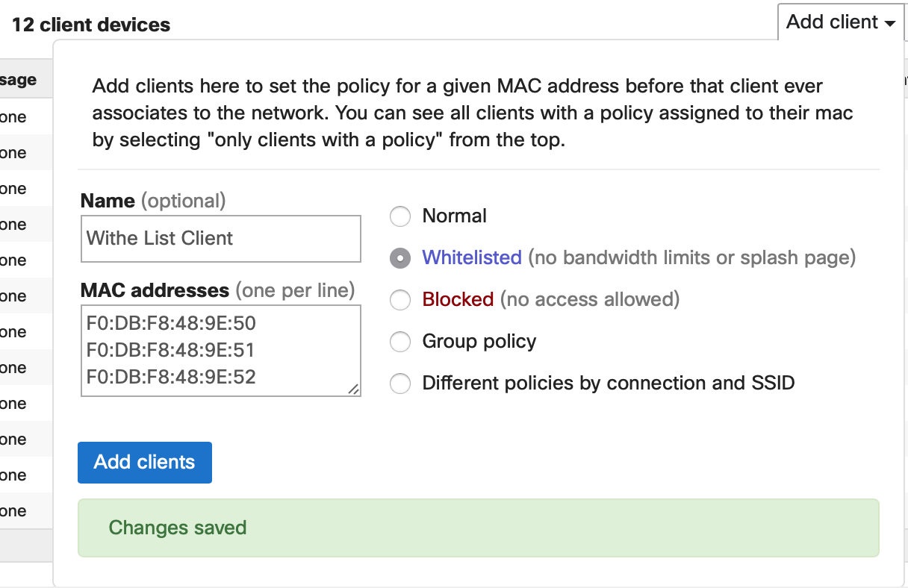Click the MAC line ending in 9E:51
This screenshot has width=908, height=588.
(x=171, y=350)
